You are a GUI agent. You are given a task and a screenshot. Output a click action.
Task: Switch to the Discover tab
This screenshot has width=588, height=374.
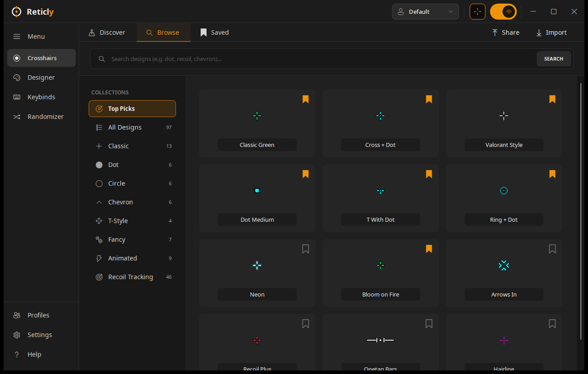coord(107,33)
